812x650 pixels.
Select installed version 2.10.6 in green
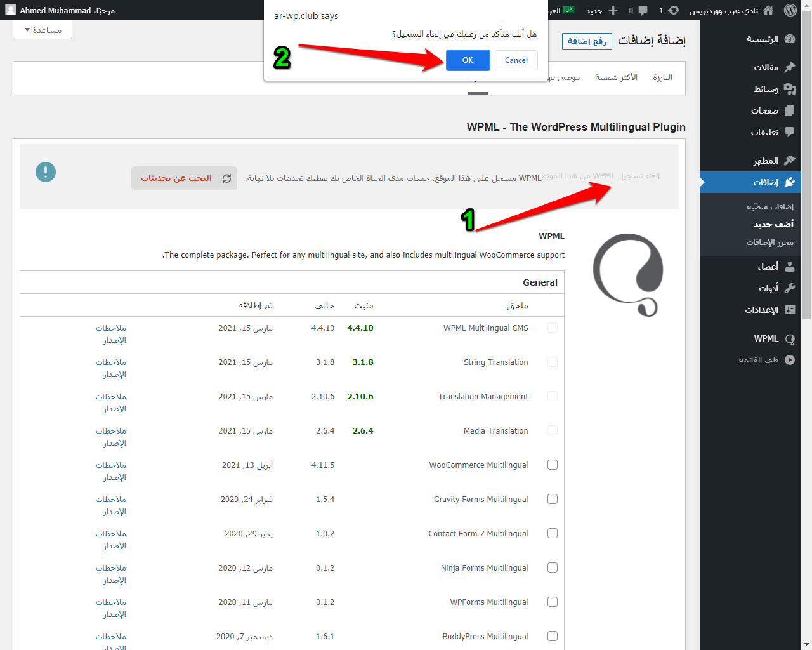[360, 397]
